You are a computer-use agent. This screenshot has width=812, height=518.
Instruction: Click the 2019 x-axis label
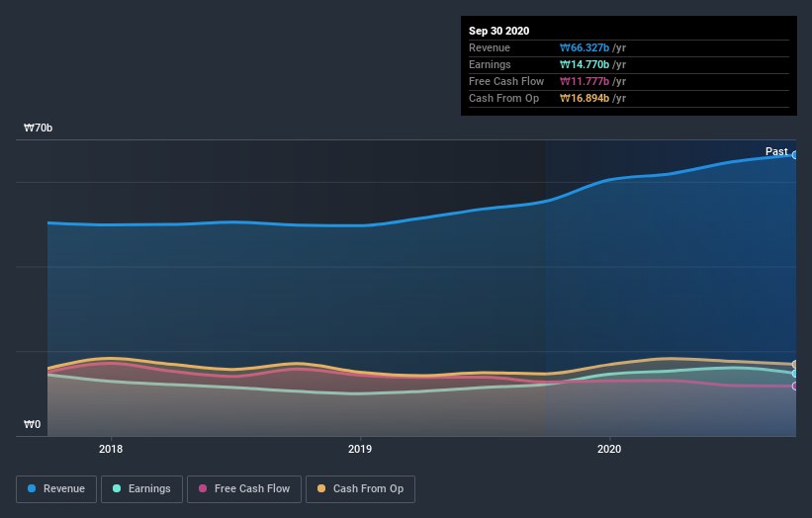click(360, 449)
